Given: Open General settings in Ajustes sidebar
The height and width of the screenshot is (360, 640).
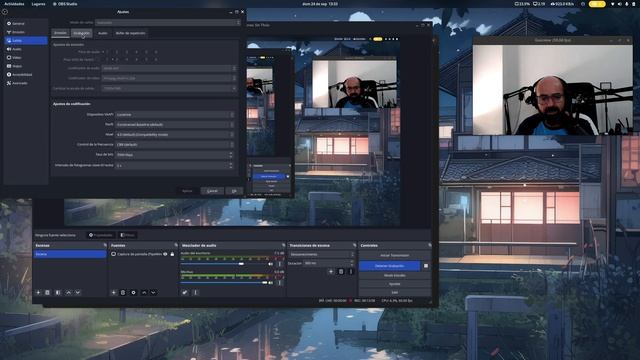Looking at the screenshot, I should (25, 24).
